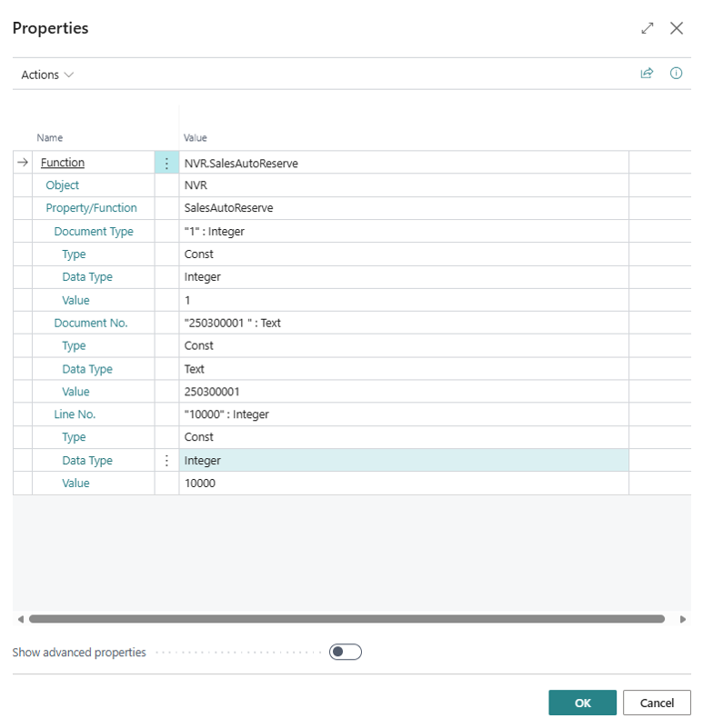Collapse the Document No. property group
Viewport: 703px width, 728px height.
pos(91,324)
